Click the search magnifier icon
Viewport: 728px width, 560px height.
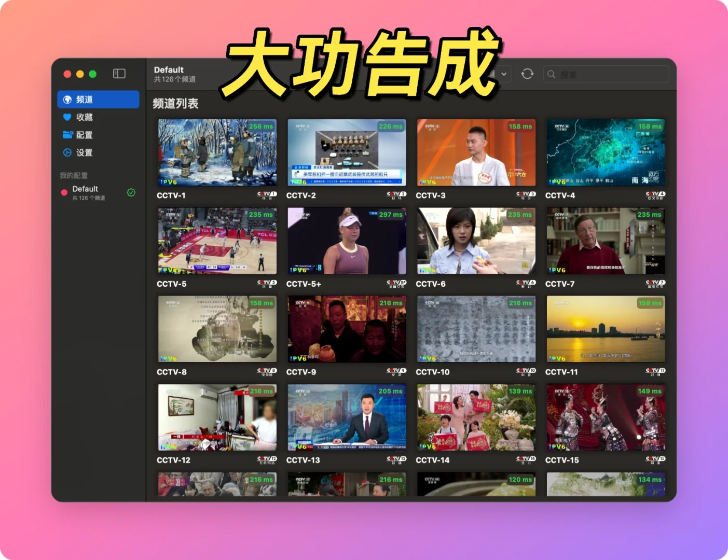click(x=552, y=74)
